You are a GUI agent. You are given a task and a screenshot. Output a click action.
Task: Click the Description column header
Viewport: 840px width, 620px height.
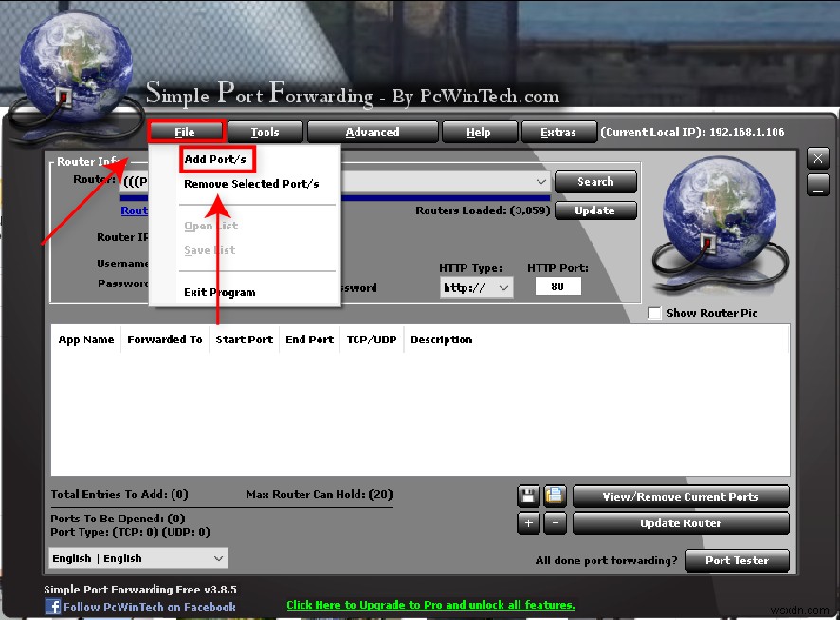(442, 339)
